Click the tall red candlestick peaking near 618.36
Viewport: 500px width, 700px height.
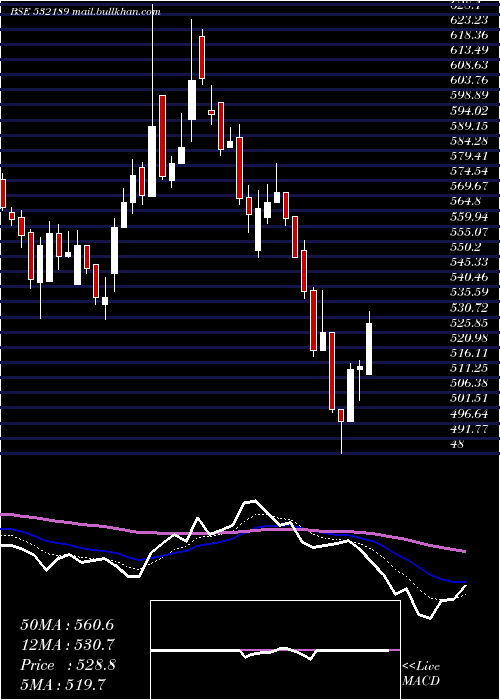pos(202,57)
